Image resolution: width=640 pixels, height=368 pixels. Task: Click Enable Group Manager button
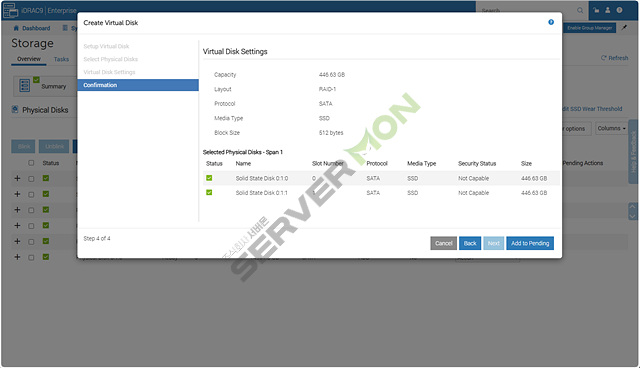coord(589,28)
